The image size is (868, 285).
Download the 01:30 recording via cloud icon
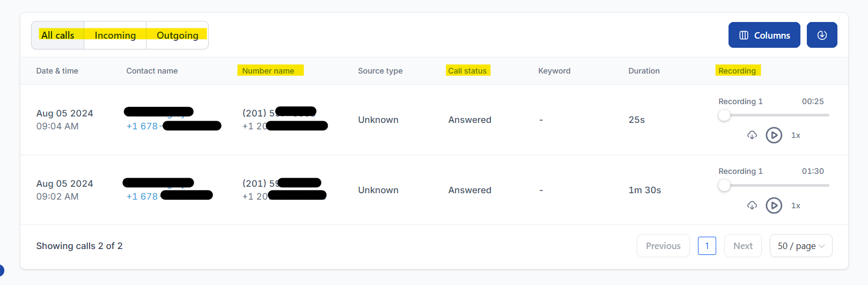(x=752, y=206)
